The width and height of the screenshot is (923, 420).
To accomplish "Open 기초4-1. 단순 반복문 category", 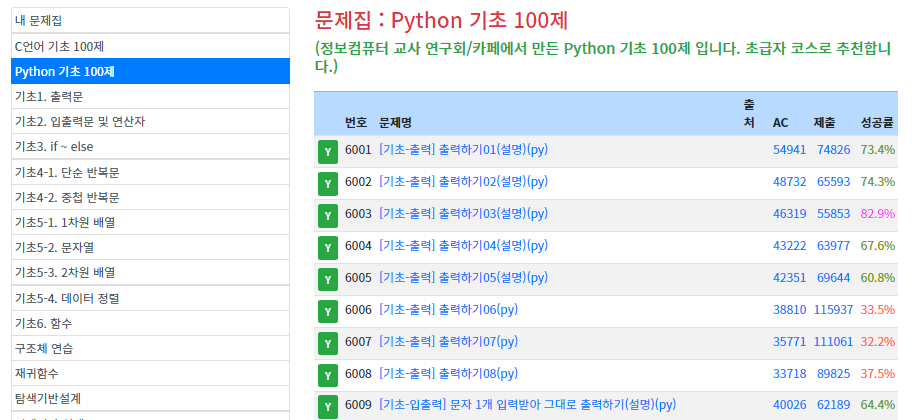I will click(x=150, y=172).
